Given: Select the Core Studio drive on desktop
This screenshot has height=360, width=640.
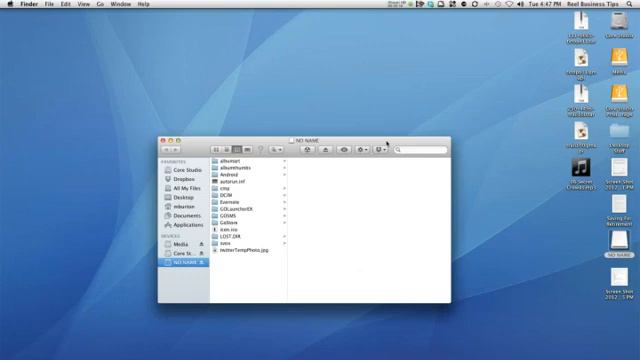Looking at the screenshot, I should (x=619, y=25).
